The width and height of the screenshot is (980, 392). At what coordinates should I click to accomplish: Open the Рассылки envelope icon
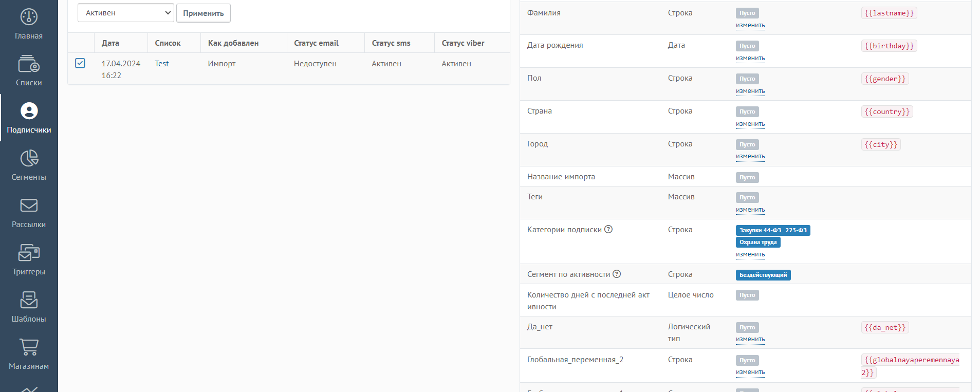click(29, 206)
